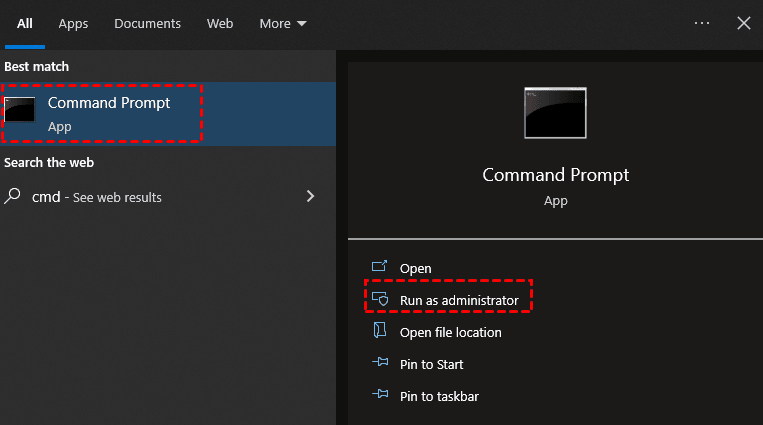Switch to the Documents tab

coord(147,23)
